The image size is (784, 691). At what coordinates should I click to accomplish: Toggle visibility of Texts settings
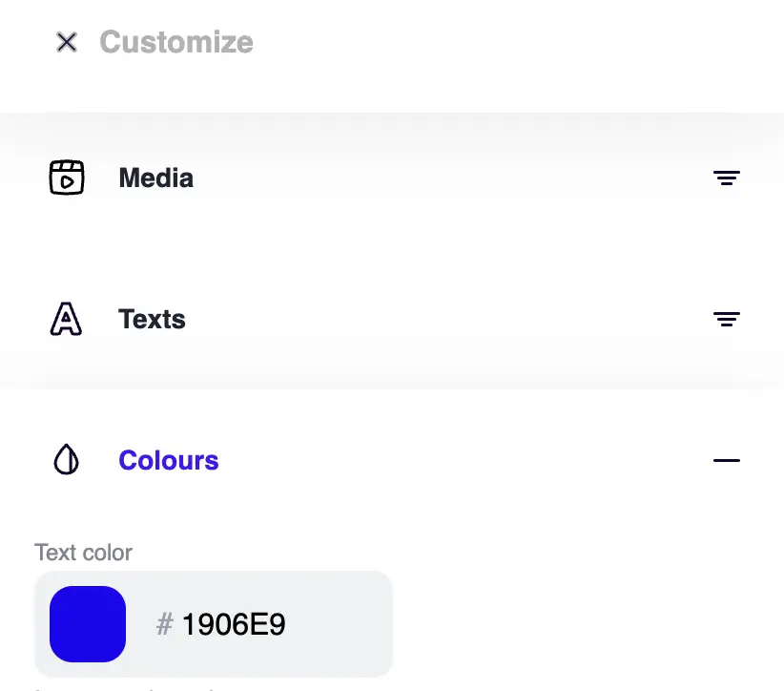(x=727, y=319)
